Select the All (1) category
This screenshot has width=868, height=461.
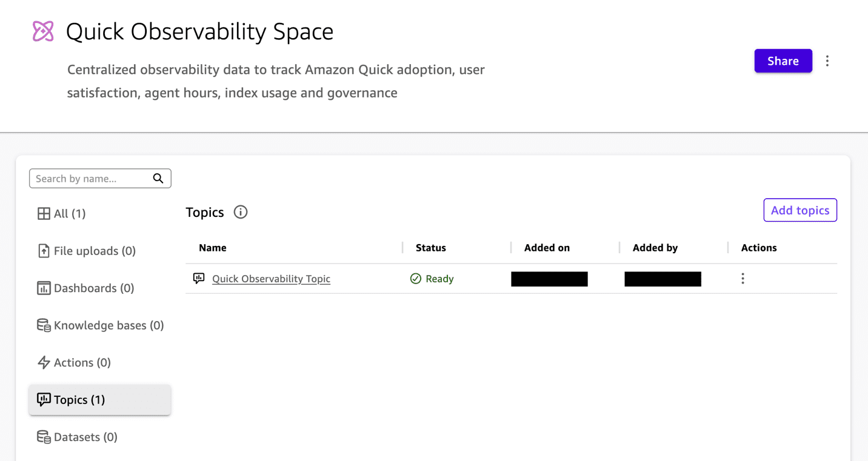(100, 213)
